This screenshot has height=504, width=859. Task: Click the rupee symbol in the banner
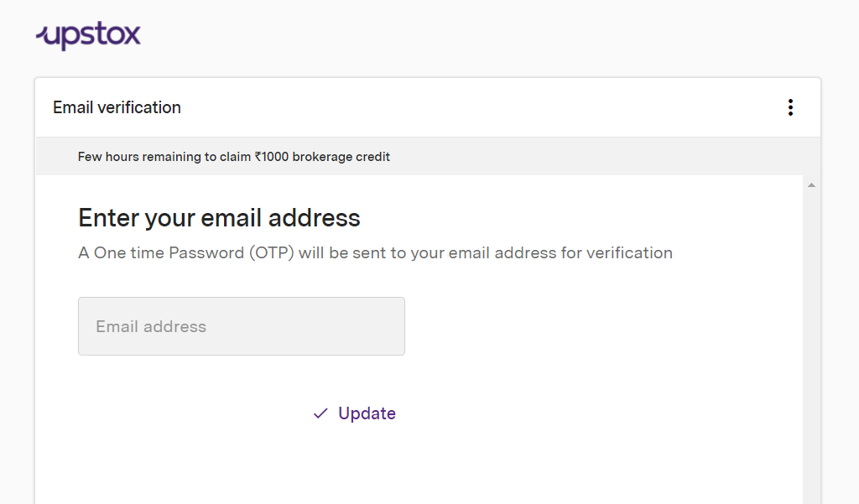click(x=258, y=157)
